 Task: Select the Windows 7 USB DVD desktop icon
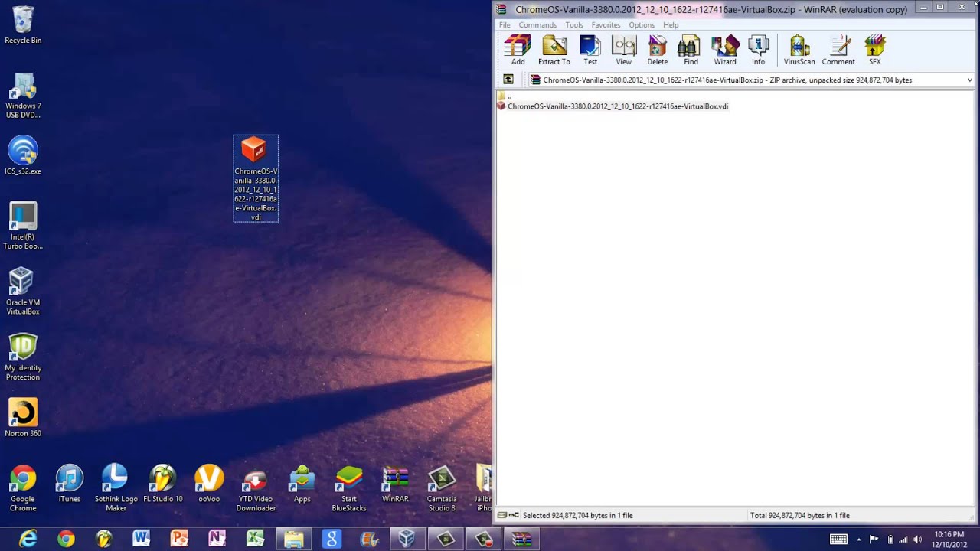click(23, 96)
